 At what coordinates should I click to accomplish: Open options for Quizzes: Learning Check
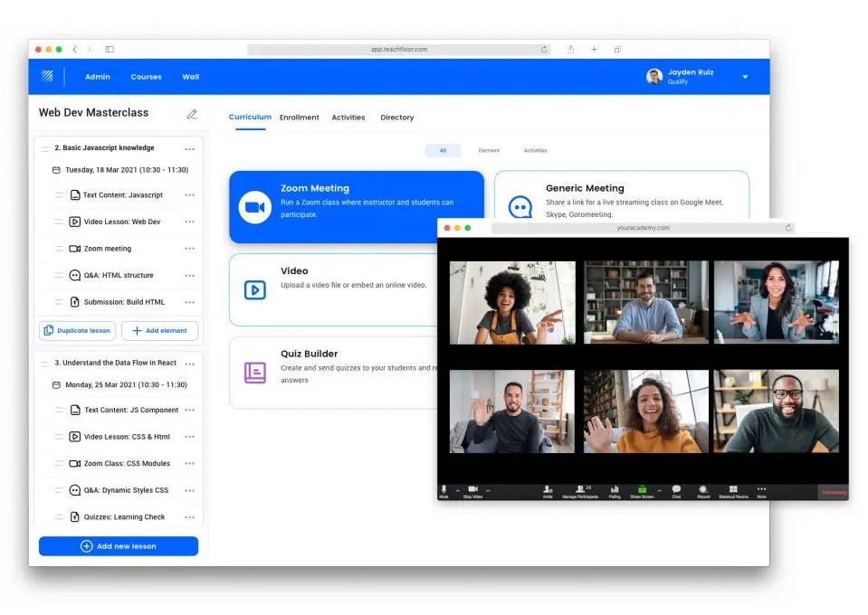point(190,517)
